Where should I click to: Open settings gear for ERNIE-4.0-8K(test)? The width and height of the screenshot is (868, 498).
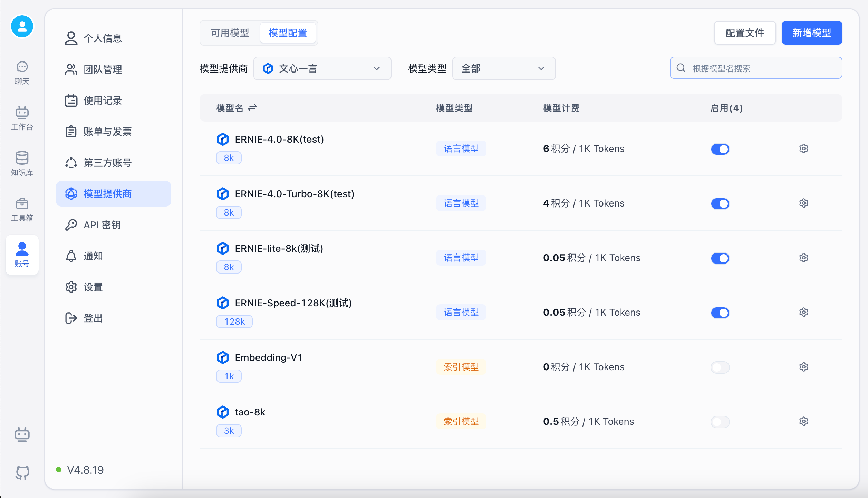tap(803, 149)
